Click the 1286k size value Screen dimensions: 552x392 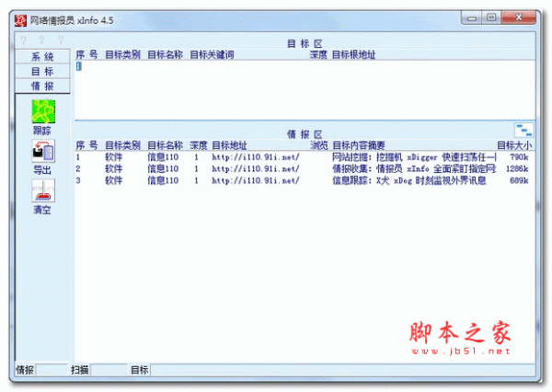(x=517, y=168)
